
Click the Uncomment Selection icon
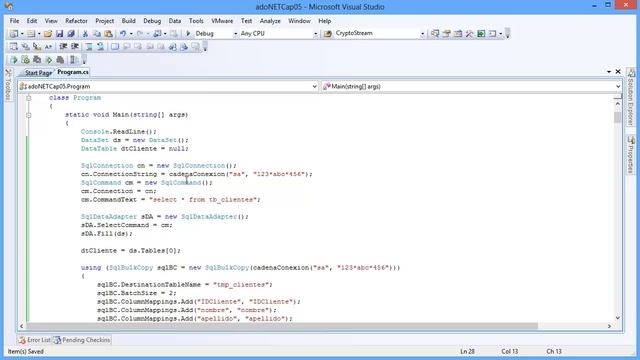100,47
